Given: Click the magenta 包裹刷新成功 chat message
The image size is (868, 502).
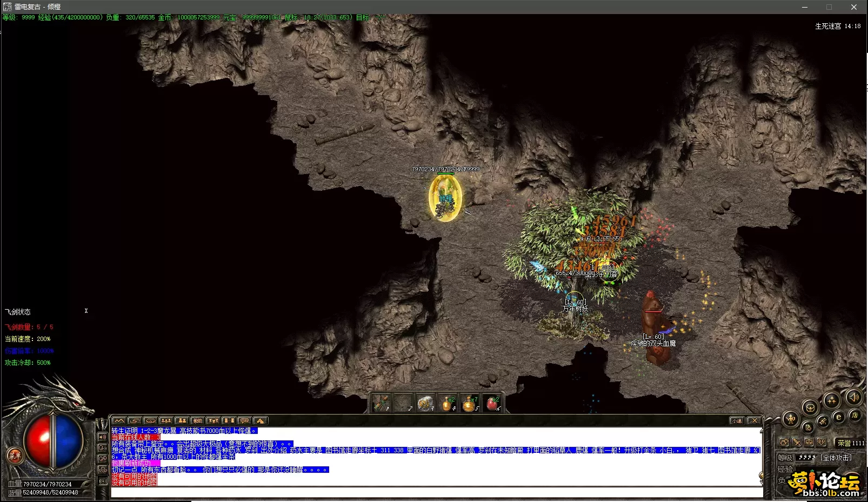Looking at the screenshot, I should pos(136,463).
